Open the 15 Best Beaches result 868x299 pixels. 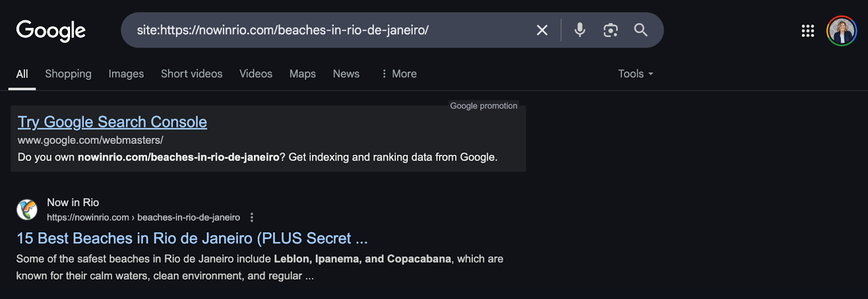coord(192,238)
